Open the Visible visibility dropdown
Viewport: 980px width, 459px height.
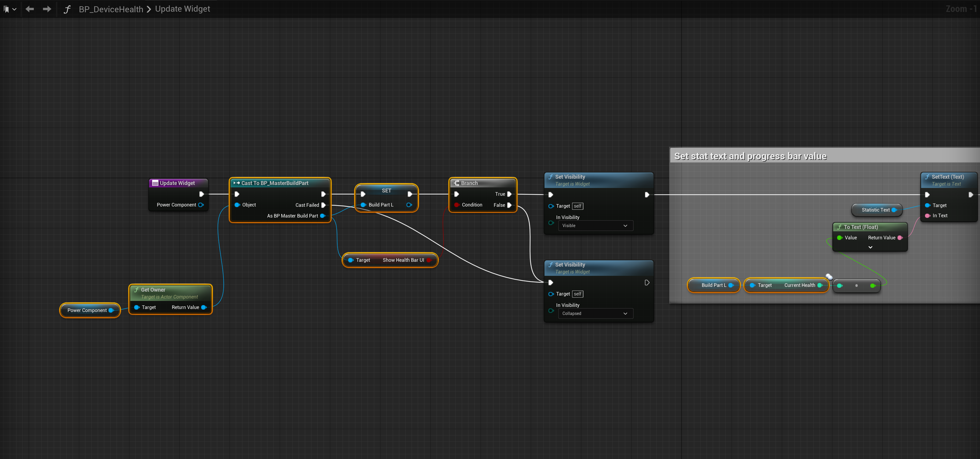point(595,226)
